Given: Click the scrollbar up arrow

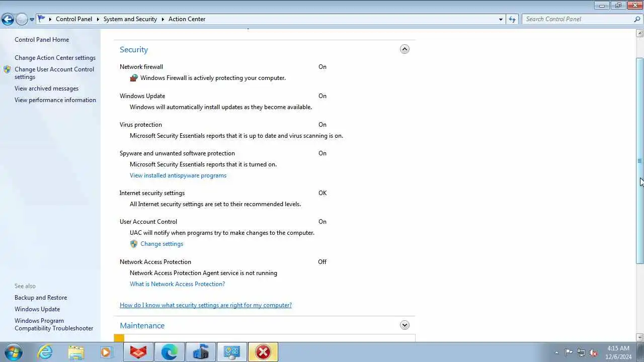Looking at the screenshot, I should tap(640, 33).
